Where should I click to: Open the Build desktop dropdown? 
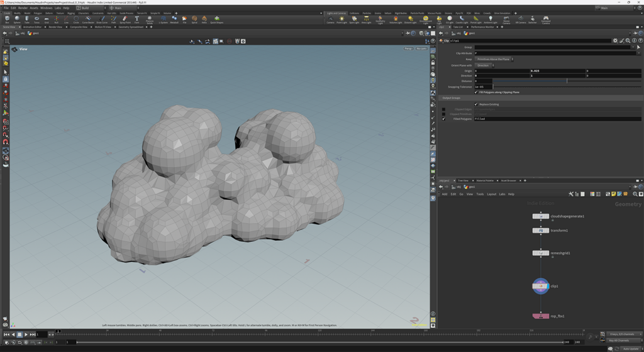(x=91, y=8)
